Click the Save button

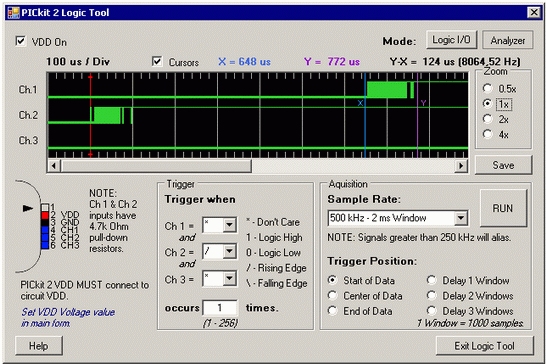click(503, 165)
